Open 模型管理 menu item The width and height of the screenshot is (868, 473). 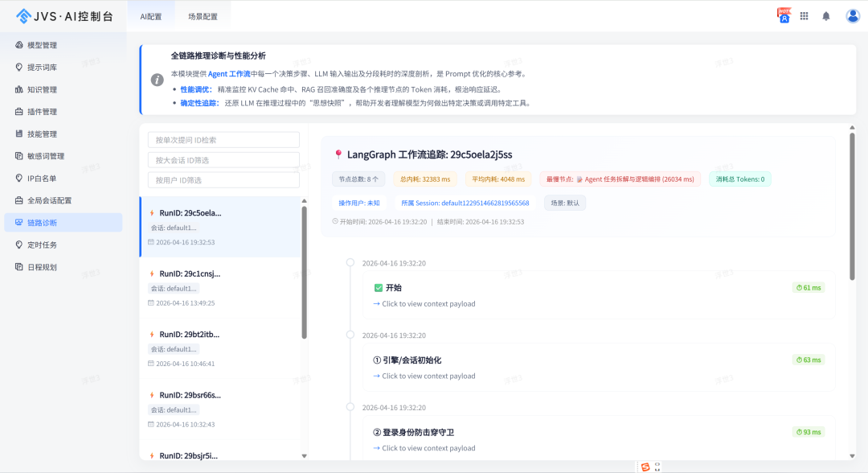pyautogui.click(x=63, y=45)
